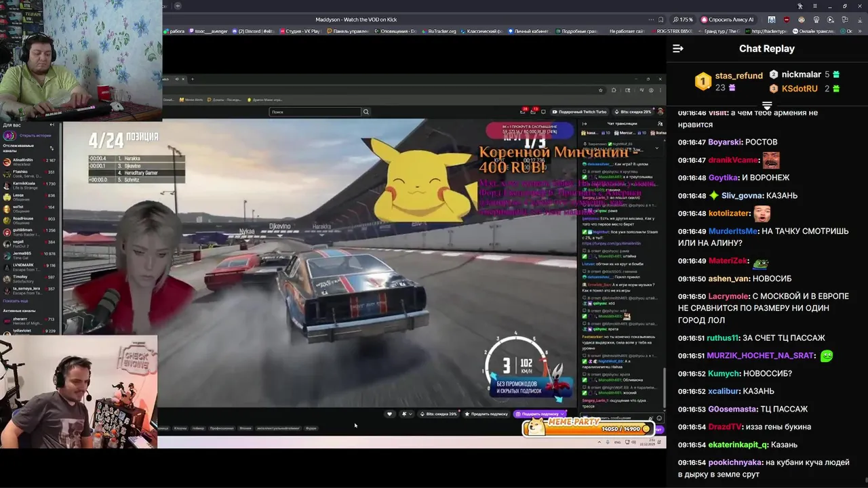Open pookichnyaka chat username

pos(735,462)
